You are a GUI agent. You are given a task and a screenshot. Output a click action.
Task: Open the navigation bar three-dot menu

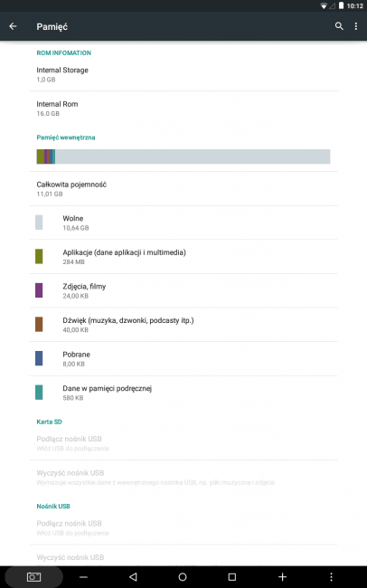pyautogui.click(x=331, y=577)
